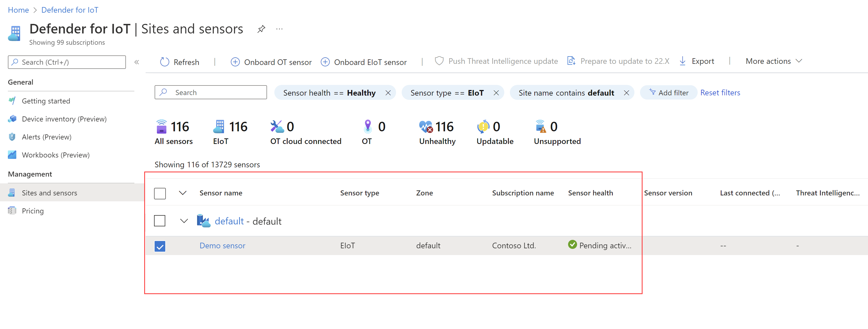The width and height of the screenshot is (868, 329).
Task: Sort by Last connected column
Action: [x=750, y=193]
